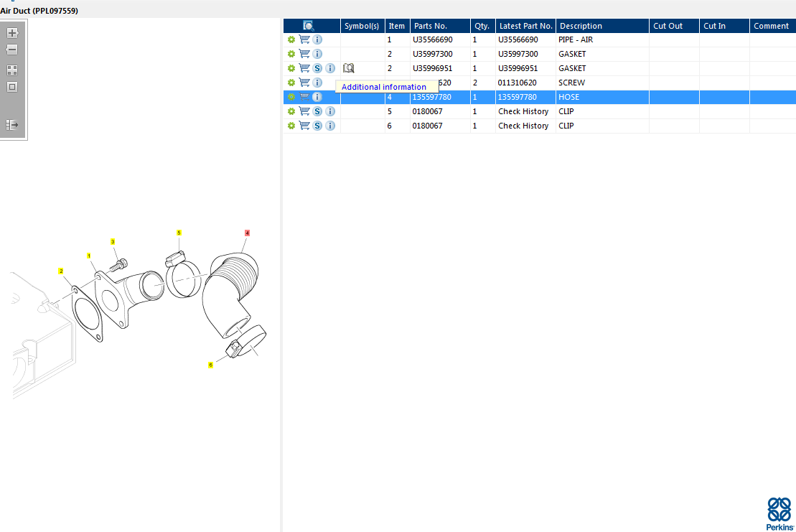Viewport: 796px width, 532px height.
Task: Click part number U35566690
Action: (433, 39)
